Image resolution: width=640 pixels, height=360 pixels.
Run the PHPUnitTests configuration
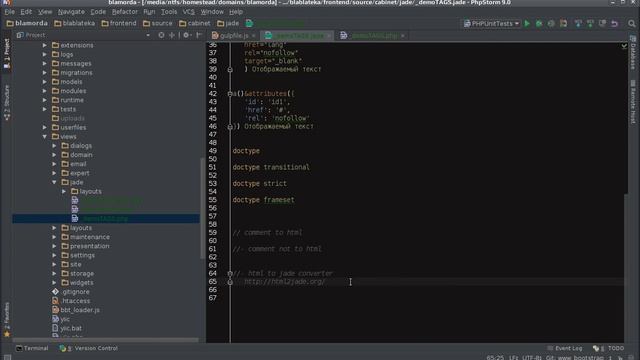[527, 24]
